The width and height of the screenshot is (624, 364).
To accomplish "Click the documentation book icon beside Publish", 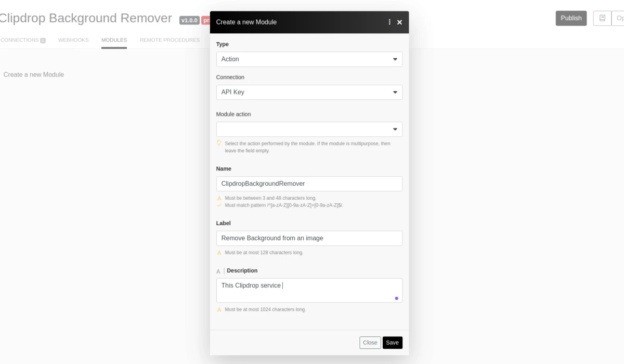I will click(x=602, y=18).
